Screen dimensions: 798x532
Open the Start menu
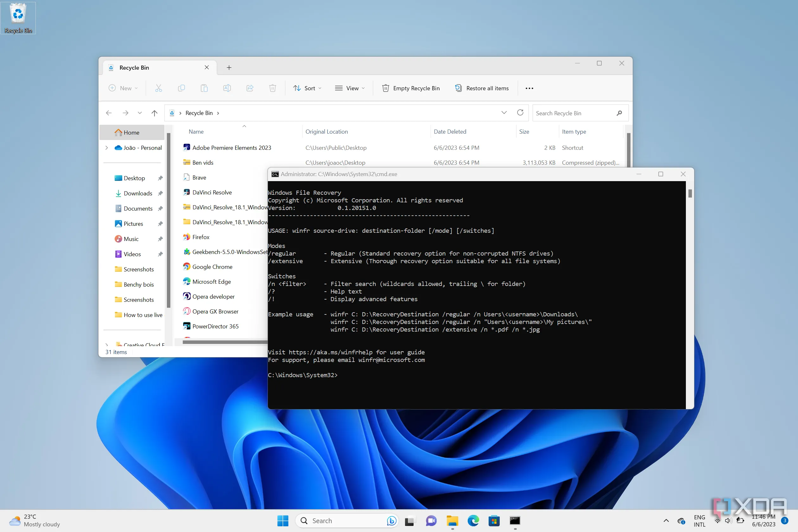click(x=283, y=521)
